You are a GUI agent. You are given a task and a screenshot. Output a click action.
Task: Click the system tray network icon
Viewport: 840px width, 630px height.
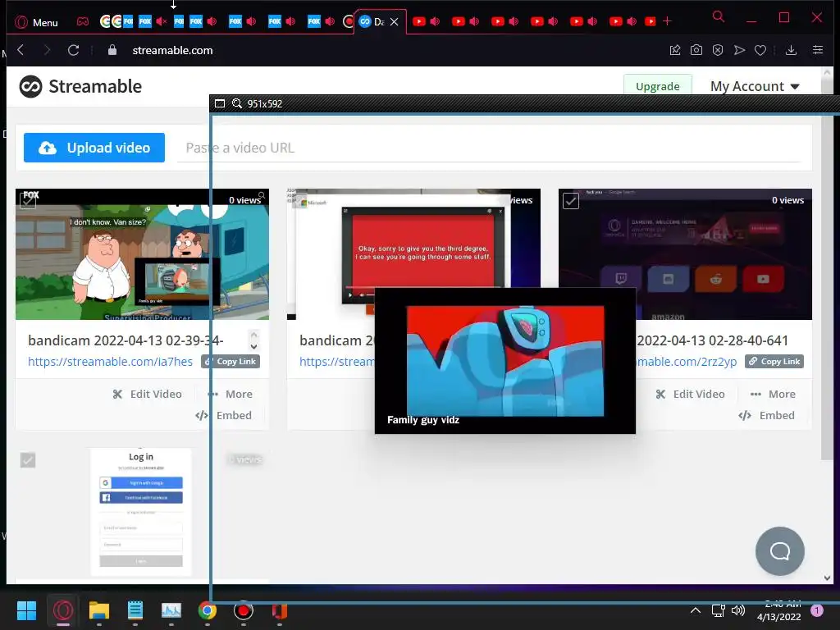pyautogui.click(x=718, y=610)
